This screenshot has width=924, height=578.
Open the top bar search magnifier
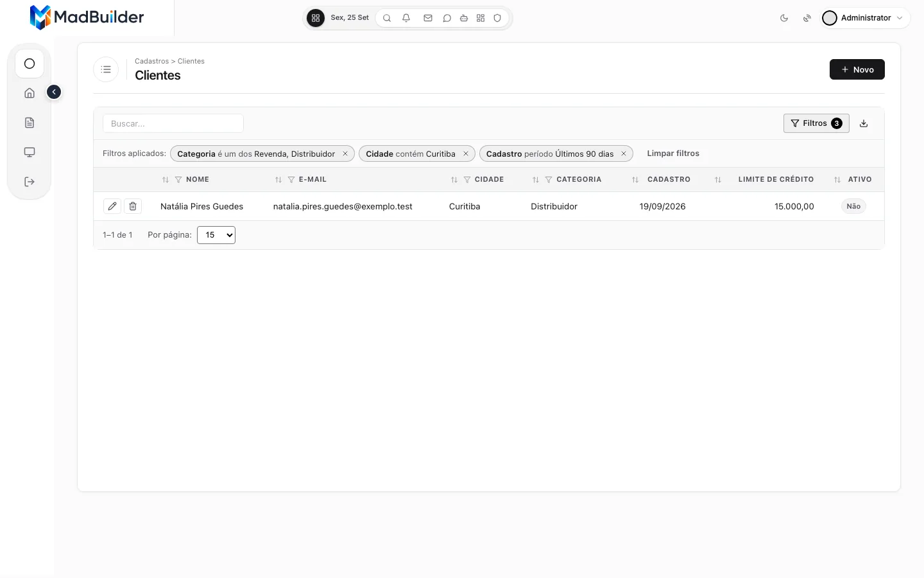coord(387,18)
